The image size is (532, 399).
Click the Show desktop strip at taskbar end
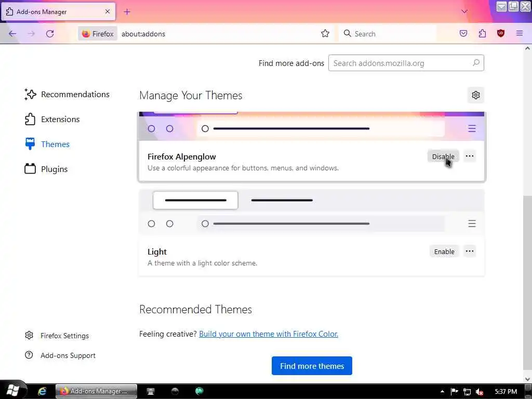pyautogui.click(x=528, y=391)
